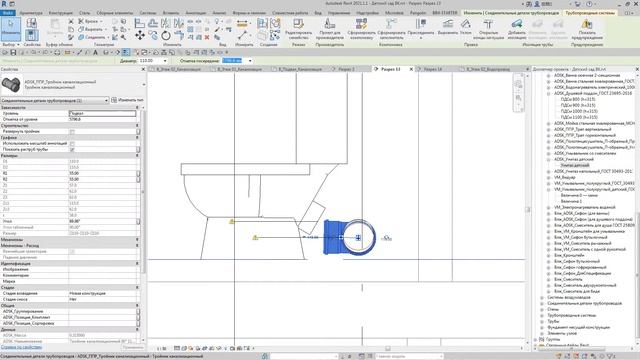Open the Offset (Отметка посередине) dropdown arrow

point(250,61)
